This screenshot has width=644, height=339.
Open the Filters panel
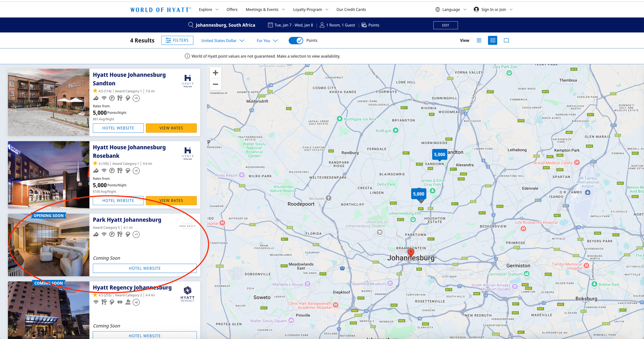click(x=177, y=41)
